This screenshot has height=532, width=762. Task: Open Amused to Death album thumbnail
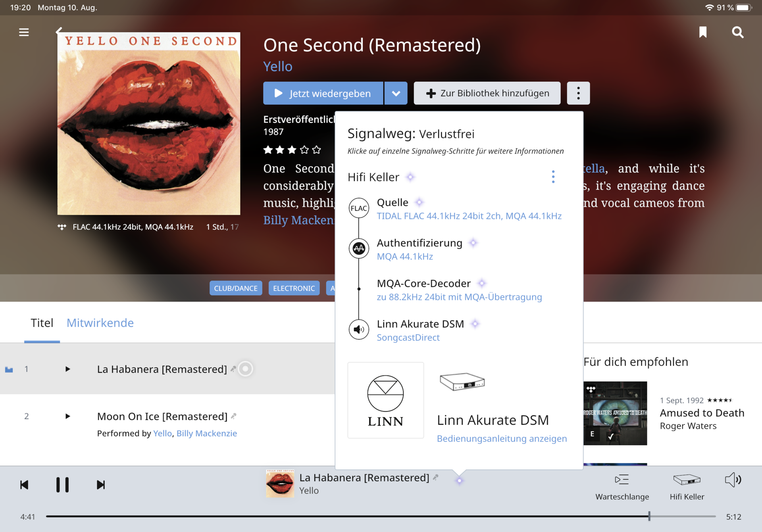tap(615, 413)
